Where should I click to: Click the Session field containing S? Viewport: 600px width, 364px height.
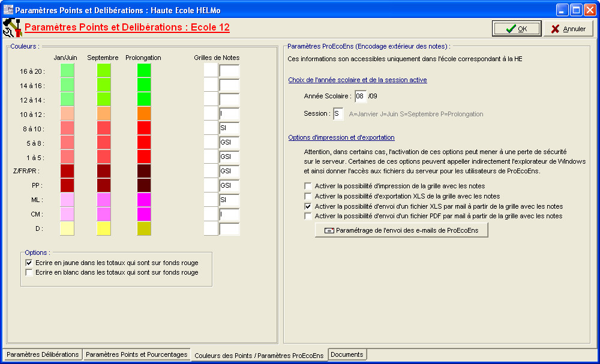tap(338, 113)
